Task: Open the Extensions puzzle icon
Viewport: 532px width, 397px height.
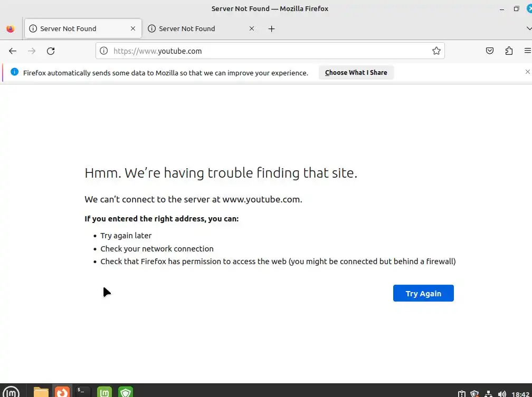Action: 509,51
